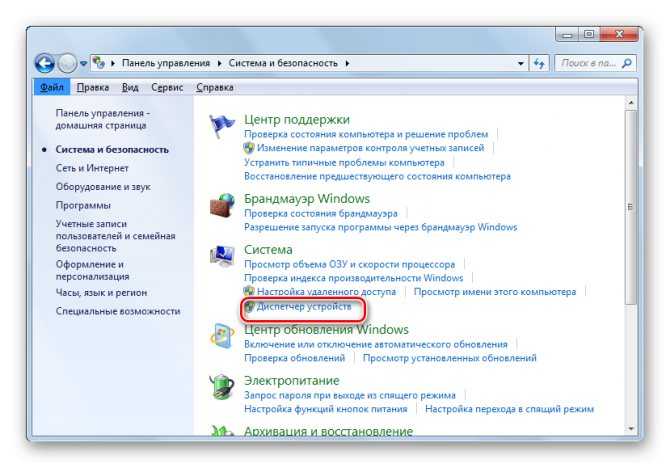This screenshot has height=468, width=670.
Task: Click Восстановление предшествующего состояния компьютера
Action: [377, 176]
